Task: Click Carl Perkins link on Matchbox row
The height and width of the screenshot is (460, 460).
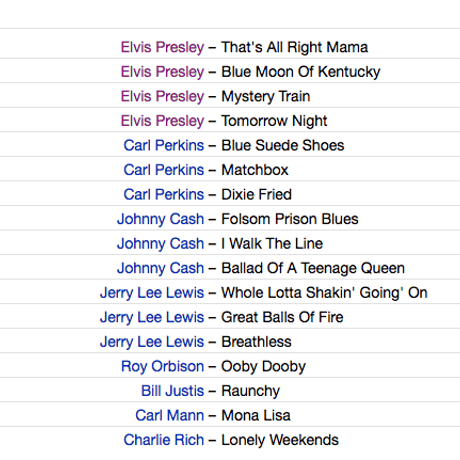Action: [x=164, y=170]
